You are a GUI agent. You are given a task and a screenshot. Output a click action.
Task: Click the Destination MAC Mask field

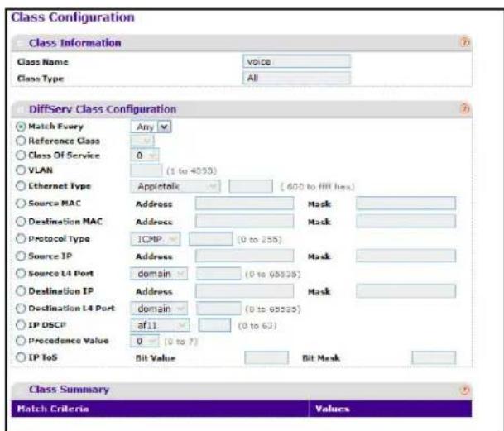(406, 222)
